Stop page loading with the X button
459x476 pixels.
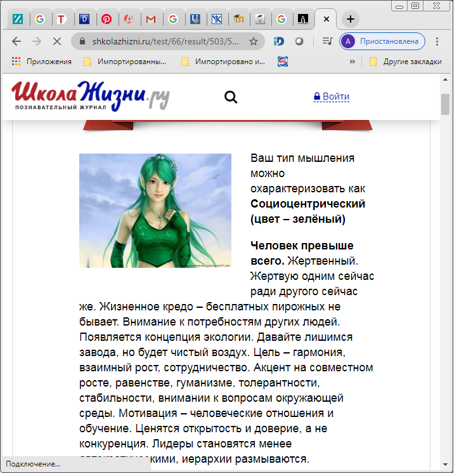[x=57, y=41]
